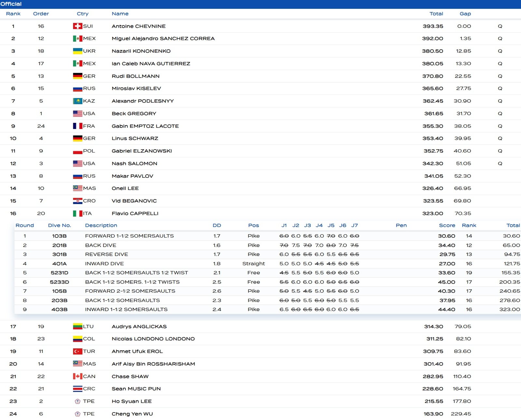The height and width of the screenshot is (420, 521).
Task: Click the Chinese Taipei emblem for Cheng Yen WU
Action: (x=77, y=414)
